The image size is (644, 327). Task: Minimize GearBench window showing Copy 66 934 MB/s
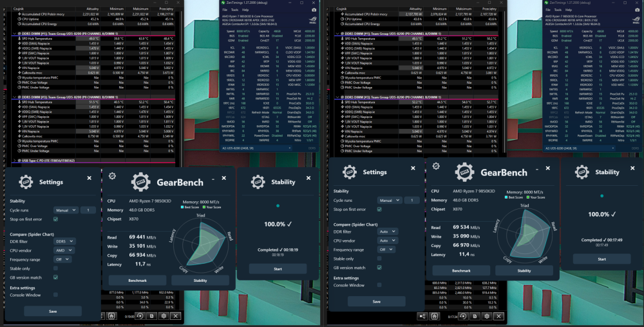[213, 179]
